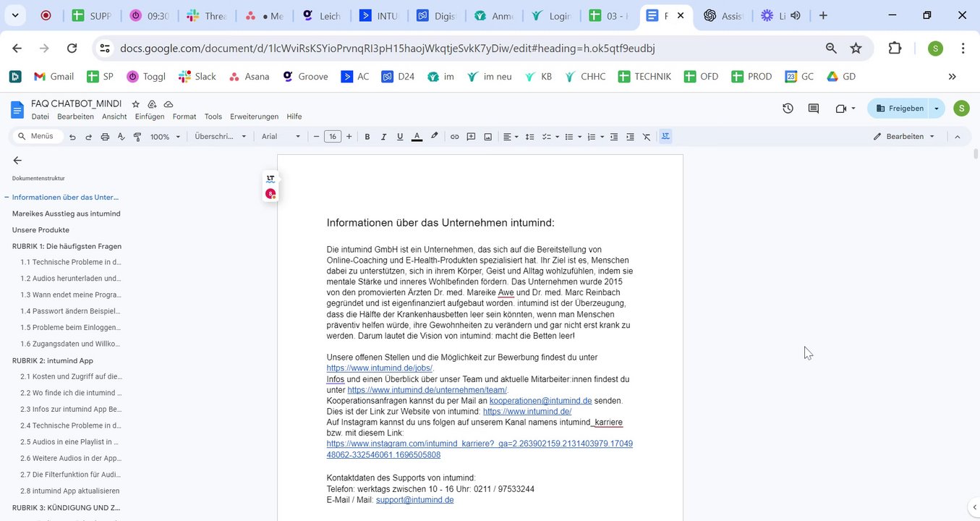
Task: Open the Erweiterungen menu
Action: click(254, 117)
